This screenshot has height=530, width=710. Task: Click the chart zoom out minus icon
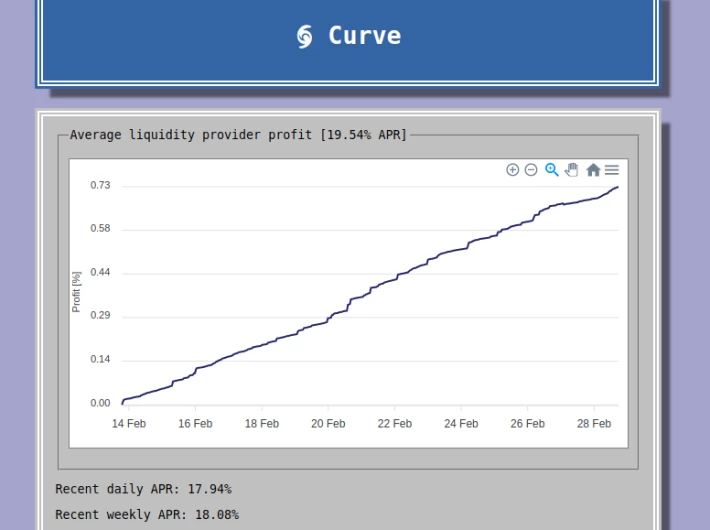pyautogui.click(x=531, y=170)
